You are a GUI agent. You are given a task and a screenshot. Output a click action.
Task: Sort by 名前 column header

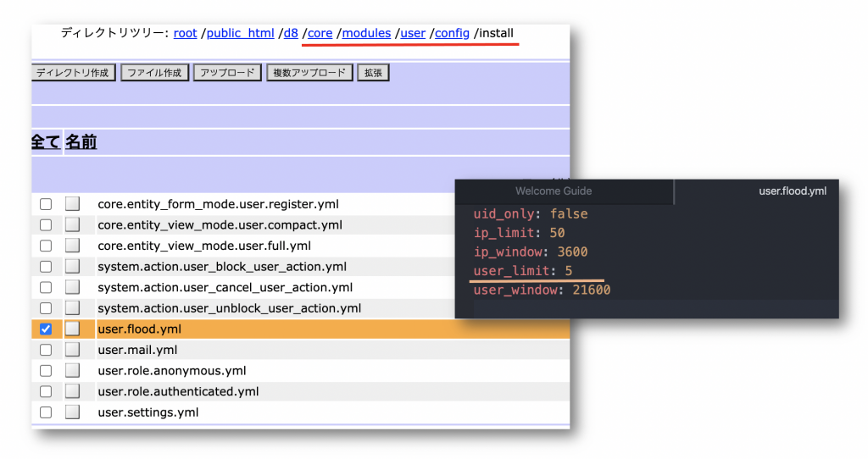[81, 142]
